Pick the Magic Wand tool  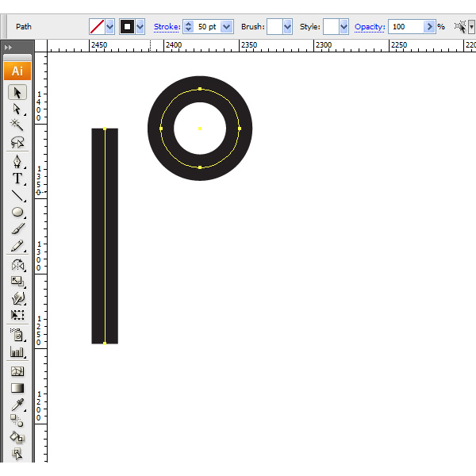[17, 125]
